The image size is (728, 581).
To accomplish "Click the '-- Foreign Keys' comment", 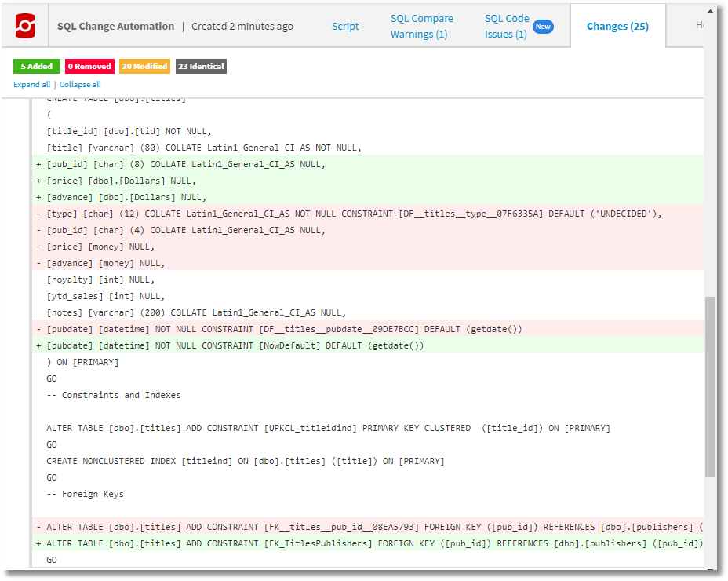I will click(x=368, y=495).
